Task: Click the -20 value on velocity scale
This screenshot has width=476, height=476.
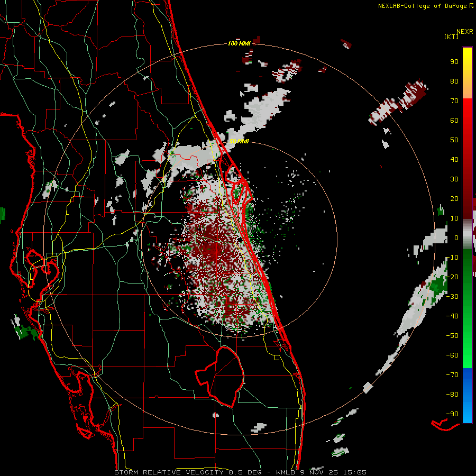Action: coord(452,277)
